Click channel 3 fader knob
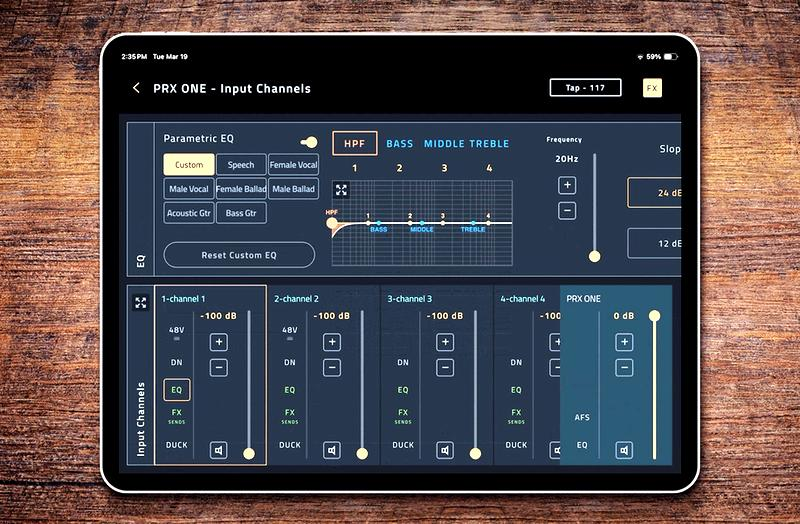This screenshot has height=524, width=800. pos(475,453)
